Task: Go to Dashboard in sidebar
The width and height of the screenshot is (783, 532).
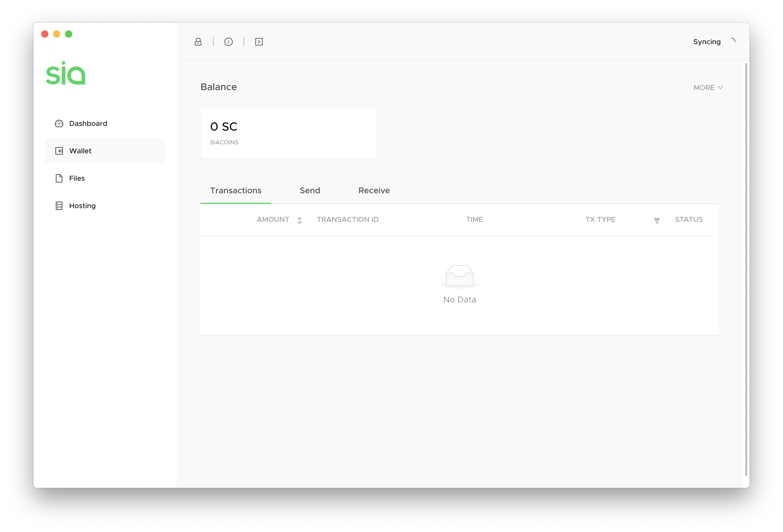Action: pyautogui.click(x=105, y=123)
